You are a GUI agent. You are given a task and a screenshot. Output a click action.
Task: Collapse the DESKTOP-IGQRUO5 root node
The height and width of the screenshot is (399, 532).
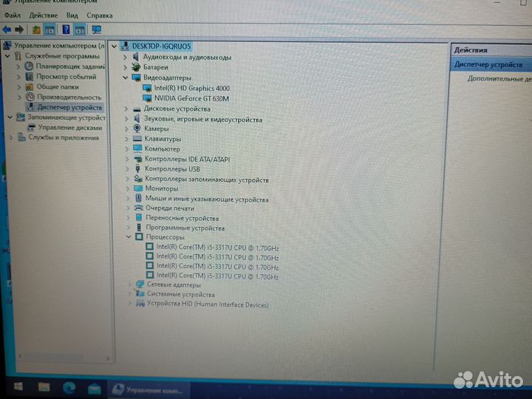[115, 46]
